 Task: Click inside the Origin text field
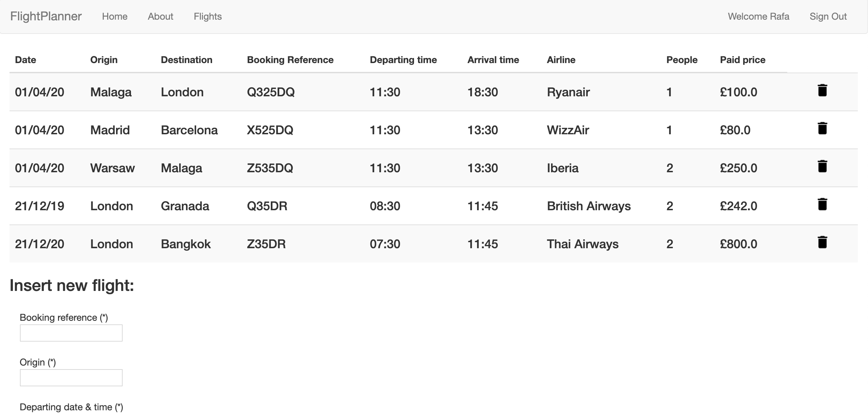click(71, 377)
